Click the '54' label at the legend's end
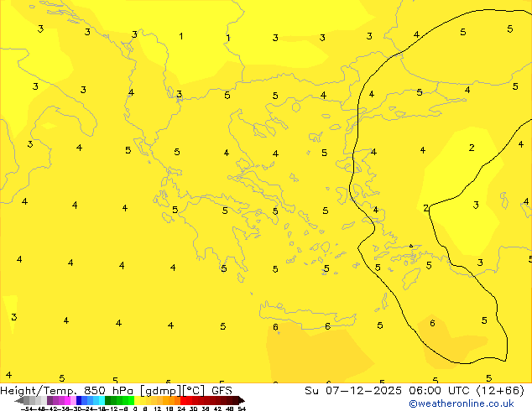The image size is (532, 411). (x=242, y=409)
